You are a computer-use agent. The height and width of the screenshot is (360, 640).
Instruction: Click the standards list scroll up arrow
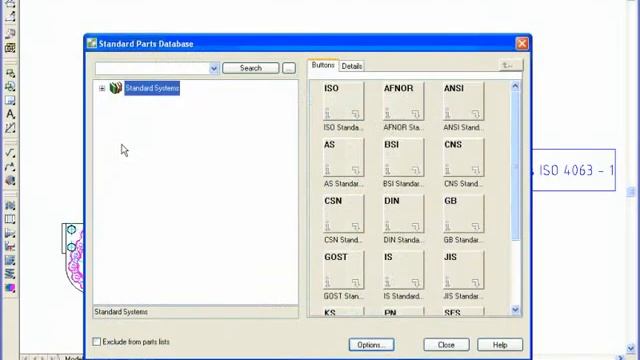pyautogui.click(x=515, y=86)
